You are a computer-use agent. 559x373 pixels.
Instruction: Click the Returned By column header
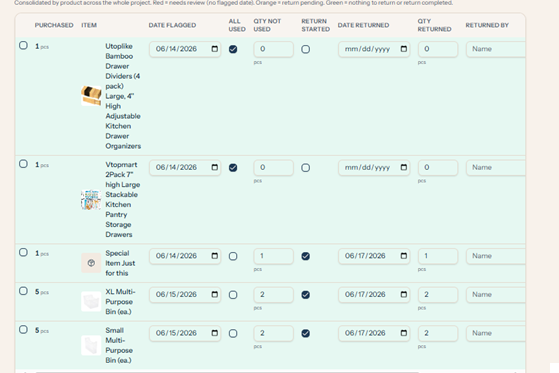(x=487, y=25)
